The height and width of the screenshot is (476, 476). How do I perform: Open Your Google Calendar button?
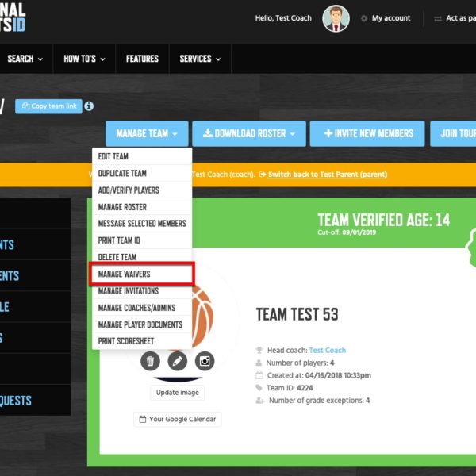pyautogui.click(x=178, y=419)
